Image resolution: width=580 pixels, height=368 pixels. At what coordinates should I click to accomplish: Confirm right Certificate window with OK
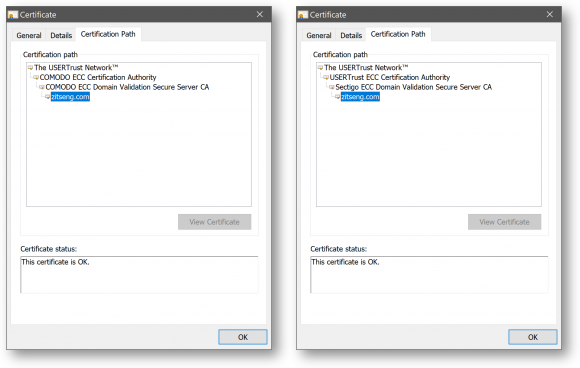coord(533,337)
